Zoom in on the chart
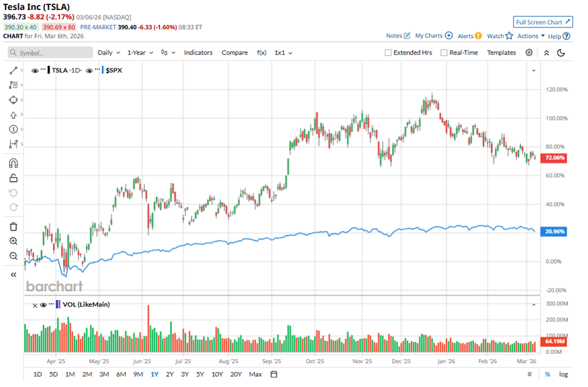 tap(13, 241)
